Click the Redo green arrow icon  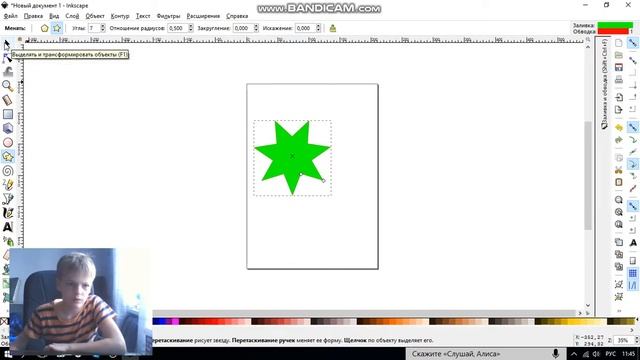coord(619,140)
